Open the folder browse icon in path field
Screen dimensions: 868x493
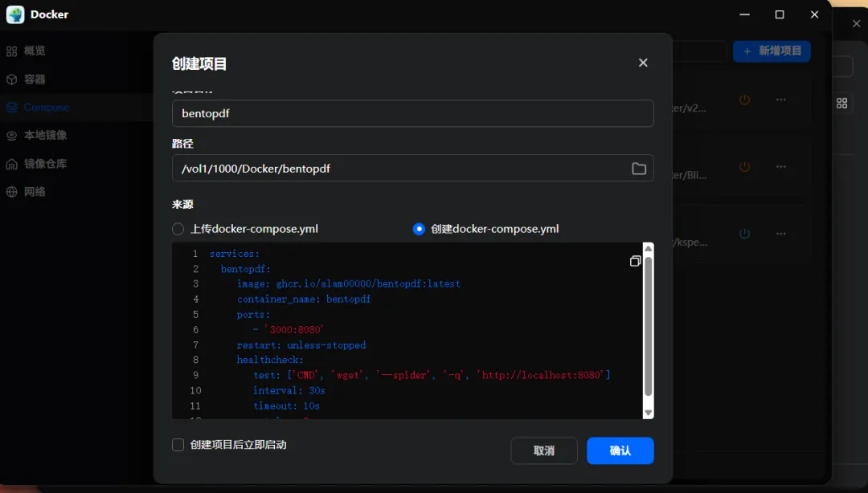click(639, 168)
